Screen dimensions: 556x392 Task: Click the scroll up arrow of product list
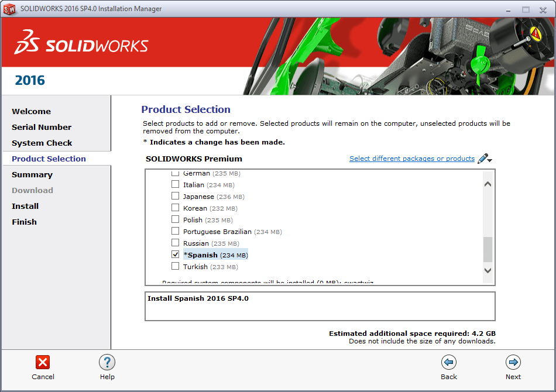488,184
